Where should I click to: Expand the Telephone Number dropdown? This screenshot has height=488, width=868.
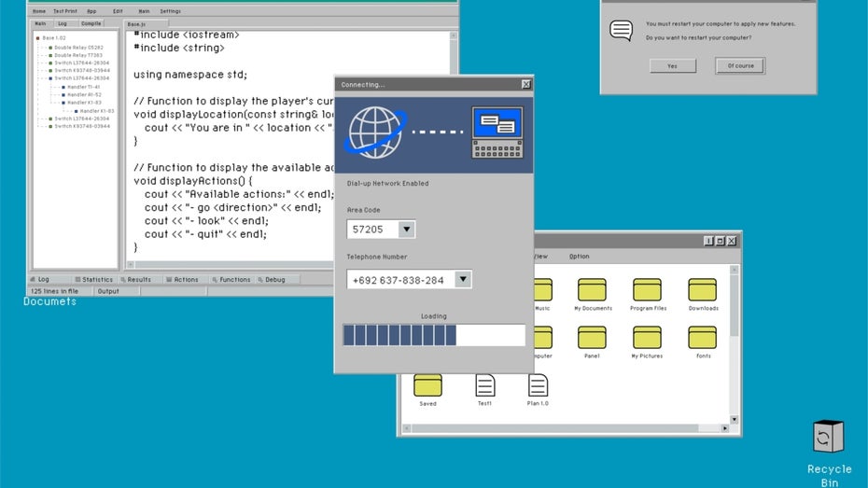(x=462, y=280)
